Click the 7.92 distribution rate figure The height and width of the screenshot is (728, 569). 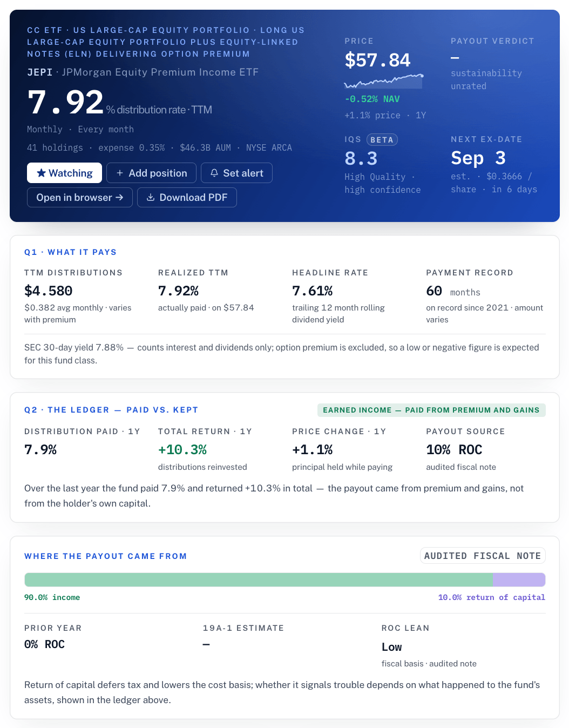(x=65, y=103)
